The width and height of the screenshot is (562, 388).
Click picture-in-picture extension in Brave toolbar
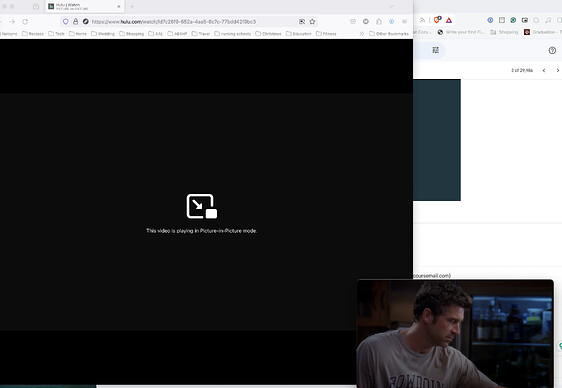(525, 20)
